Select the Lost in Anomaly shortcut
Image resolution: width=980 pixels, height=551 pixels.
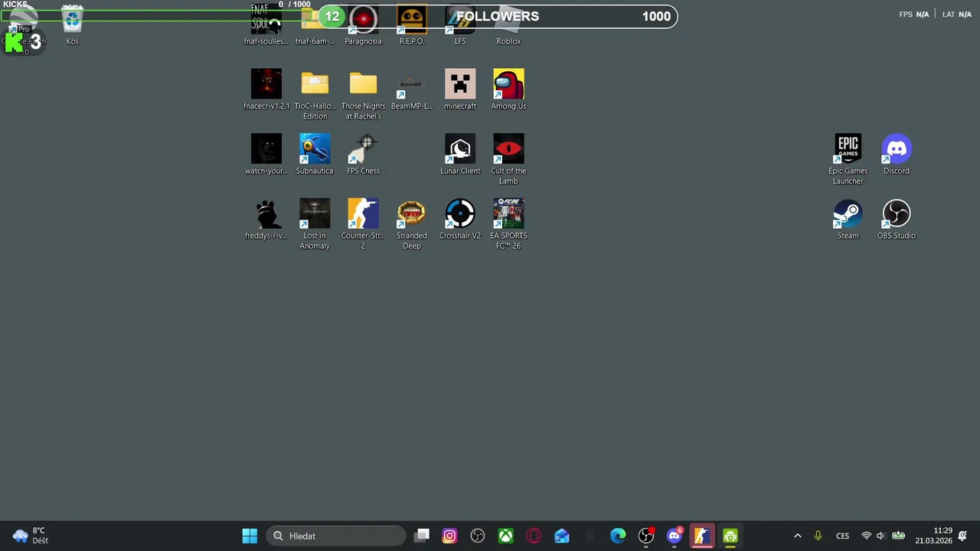coord(315,224)
